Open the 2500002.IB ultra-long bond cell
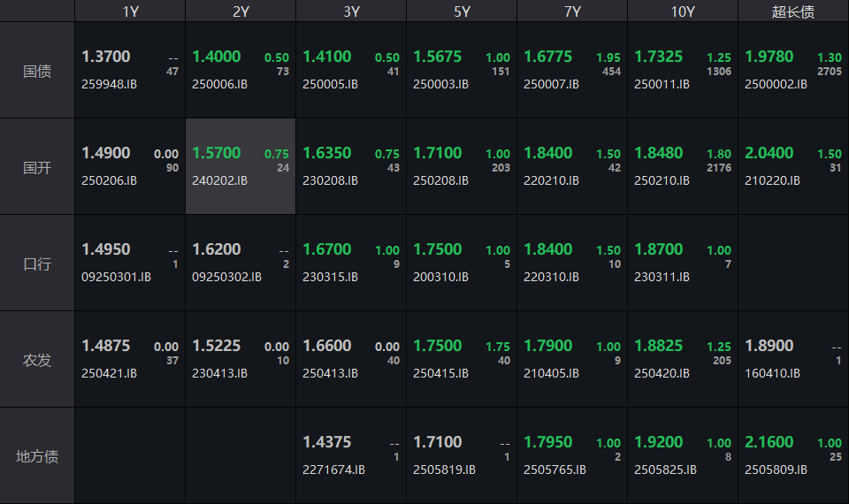The width and height of the screenshot is (849, 504). [x=793, y=71]
